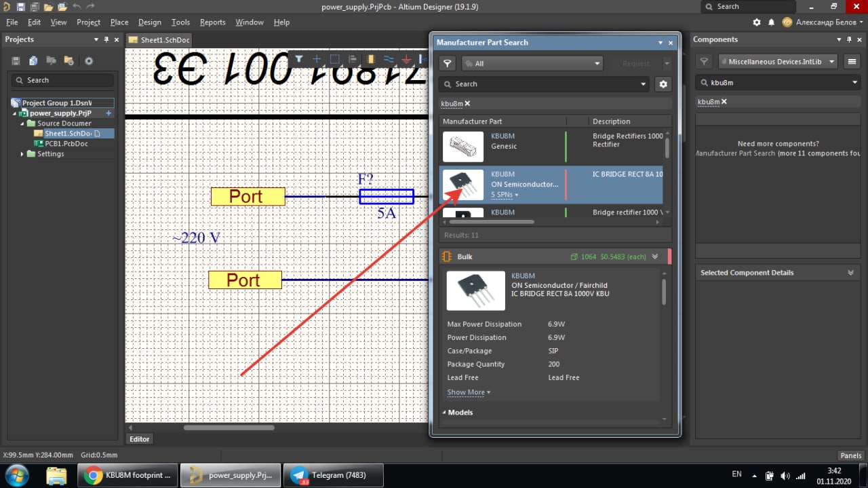868x488 pixels.
Task: Expand the kbu8m search dropdown in the Components panel
Action: 854,83
